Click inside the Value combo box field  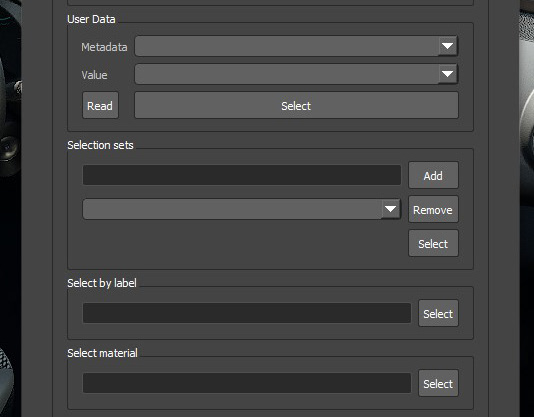287,74
